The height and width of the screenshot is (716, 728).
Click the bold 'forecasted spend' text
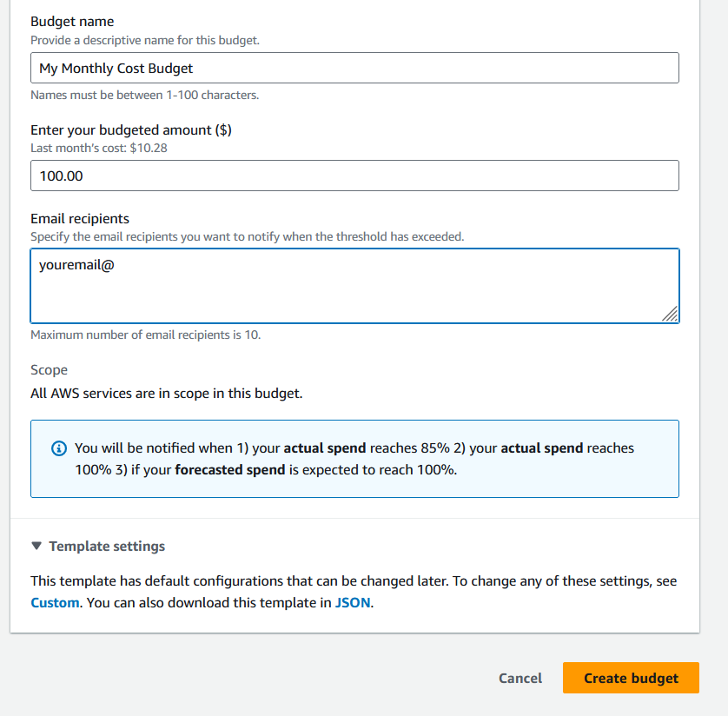click(230, 470)
